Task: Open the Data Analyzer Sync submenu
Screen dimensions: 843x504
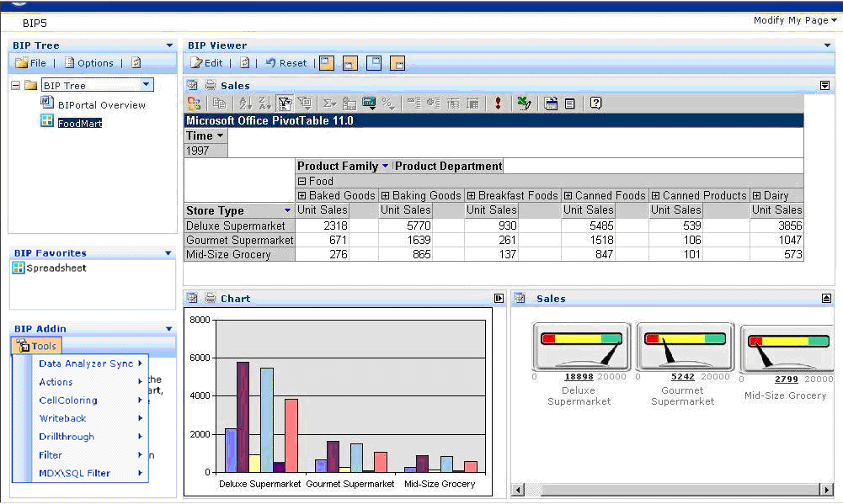Action: 90,363
